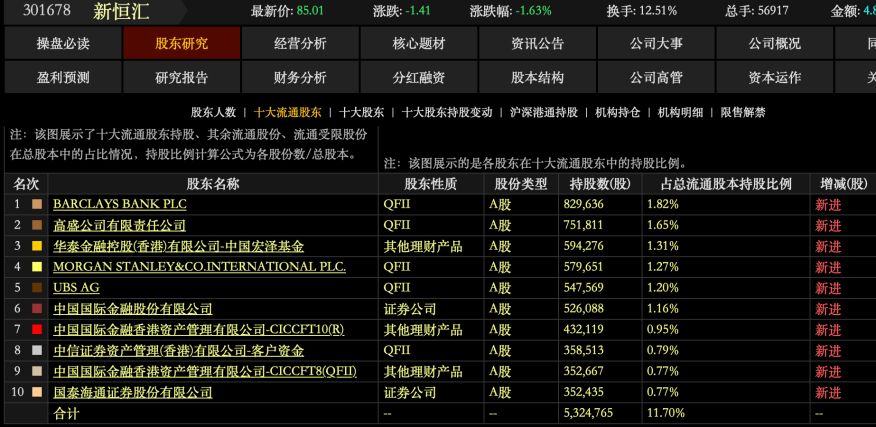Select the 操盘必读 button
Image resolution: width=876 pixels, height=427 pixels.
[x=63, y=44]
